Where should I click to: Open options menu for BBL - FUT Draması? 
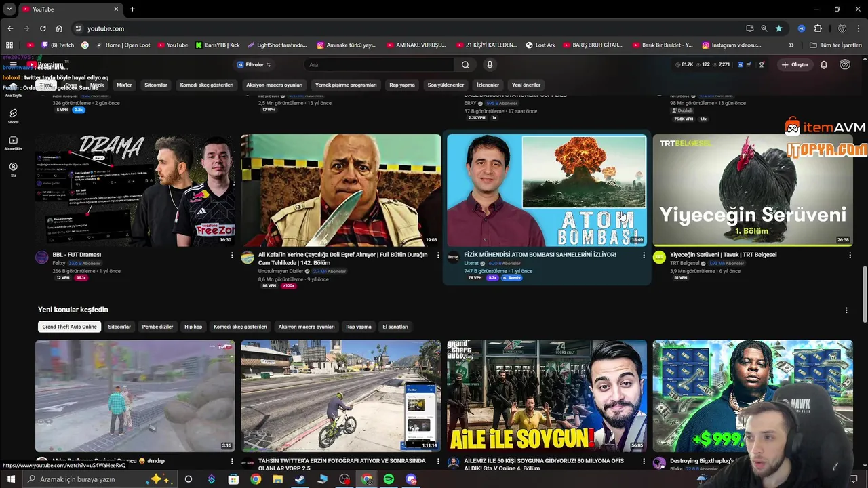point(232,256)
